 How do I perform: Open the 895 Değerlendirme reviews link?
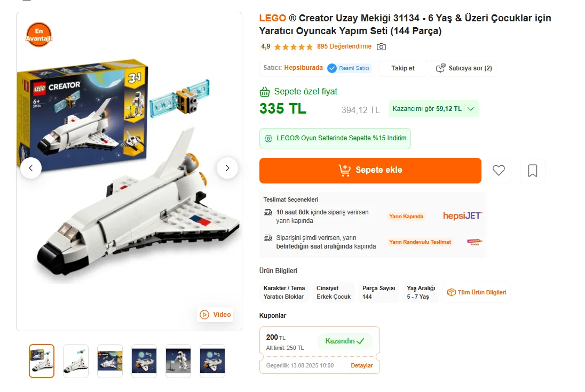pyautogui.click(x=344, y=46)
